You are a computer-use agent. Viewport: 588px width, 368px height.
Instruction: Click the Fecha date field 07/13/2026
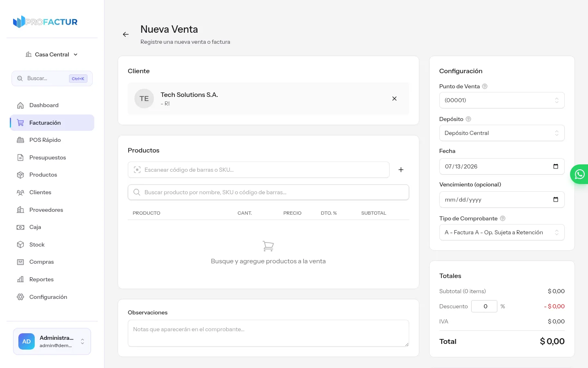point(502,166)
